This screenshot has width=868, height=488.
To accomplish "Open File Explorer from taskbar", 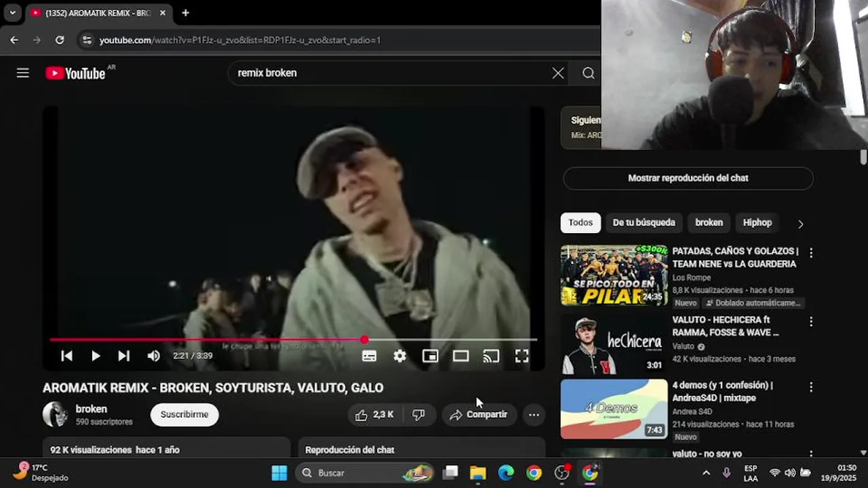I will coord(478,473).
